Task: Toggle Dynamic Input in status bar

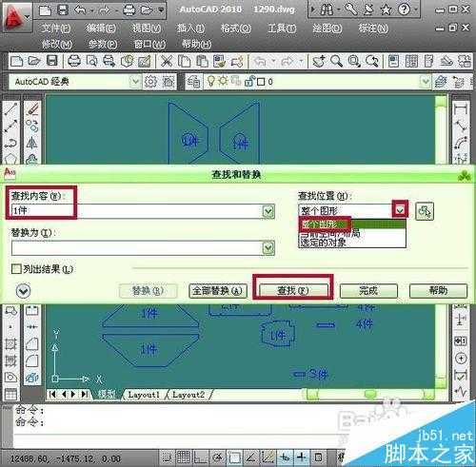Action: click(301, 457)
